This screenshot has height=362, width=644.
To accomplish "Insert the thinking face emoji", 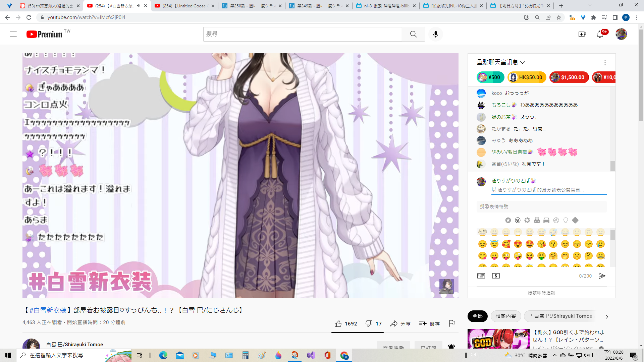I will pyautogui.click(x=589, y=256).
